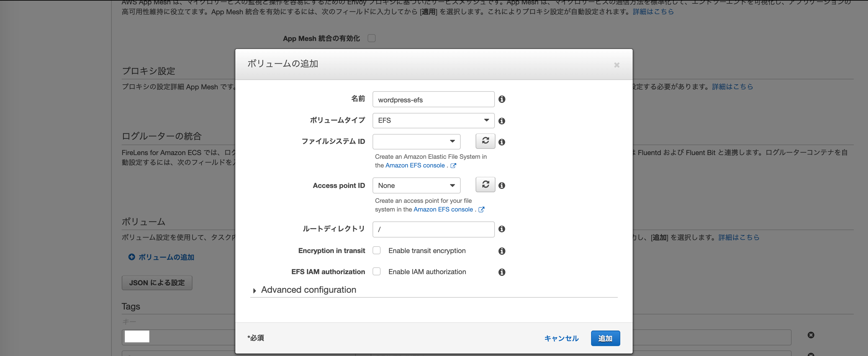This screenshot has height=356, width=868.
Task: Enable transit encryption
Action: coord(377,250)
